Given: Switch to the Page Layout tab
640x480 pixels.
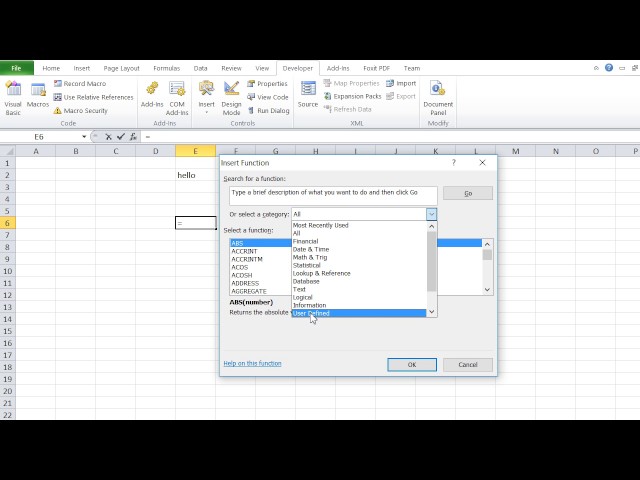Looking at the screenshot, I should pyautogui.click(x=121, y=68).
